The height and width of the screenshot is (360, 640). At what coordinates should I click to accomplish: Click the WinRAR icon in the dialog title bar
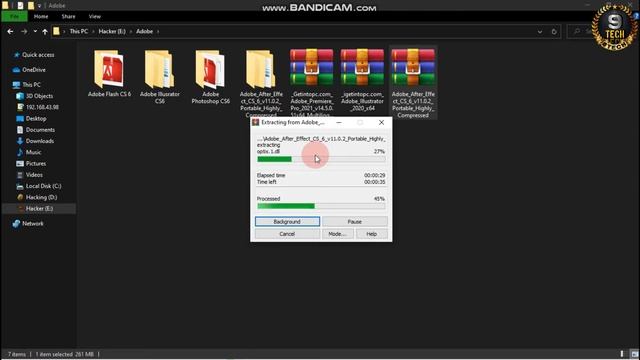point(256,122)
